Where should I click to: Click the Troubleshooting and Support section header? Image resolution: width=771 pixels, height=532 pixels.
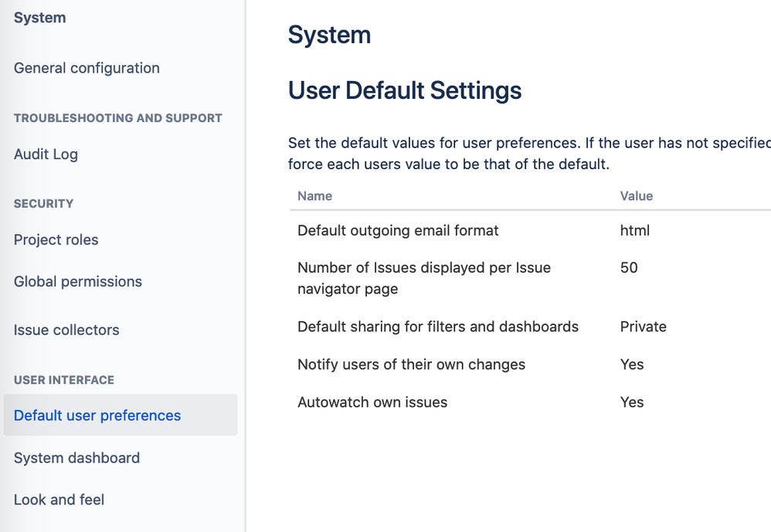click(x=117, y=118)
